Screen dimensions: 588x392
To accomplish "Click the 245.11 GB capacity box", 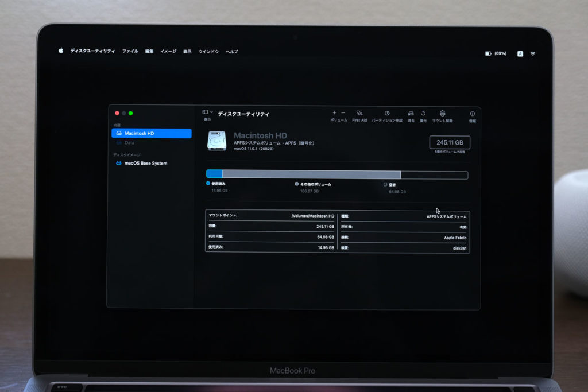I will click(x=450, y=142).
